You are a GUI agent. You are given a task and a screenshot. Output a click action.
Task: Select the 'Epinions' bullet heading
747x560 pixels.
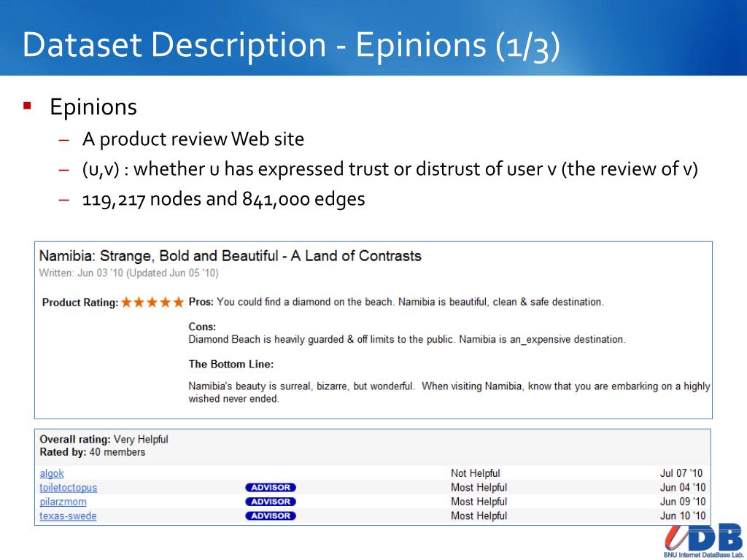93,106
